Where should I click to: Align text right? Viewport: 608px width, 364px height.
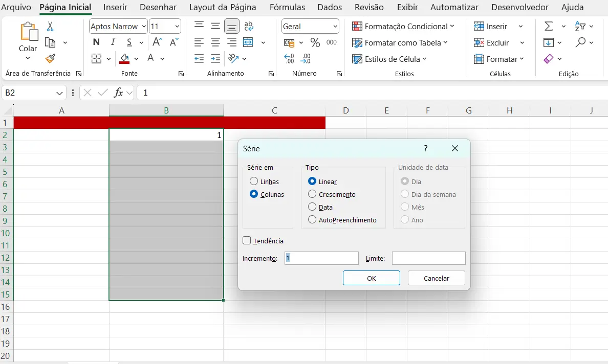pyautogui.click(x=231, y=42)
